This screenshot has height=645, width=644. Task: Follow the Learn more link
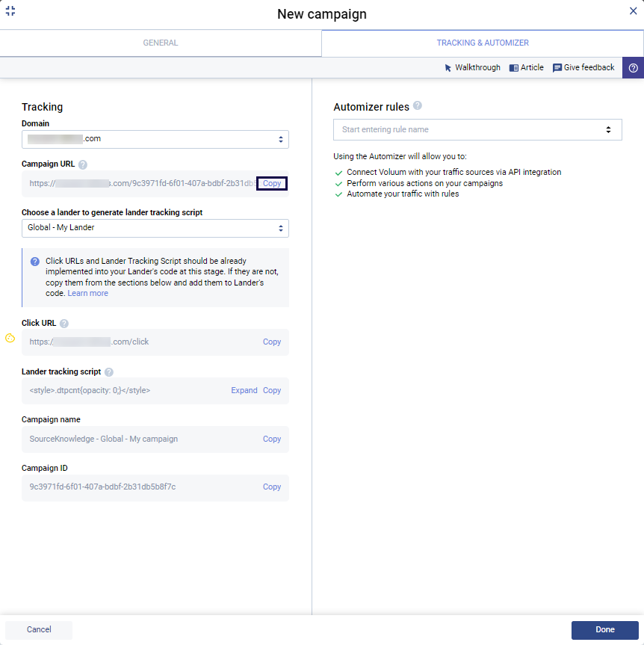pyautogui.click(x=88, y=294)
